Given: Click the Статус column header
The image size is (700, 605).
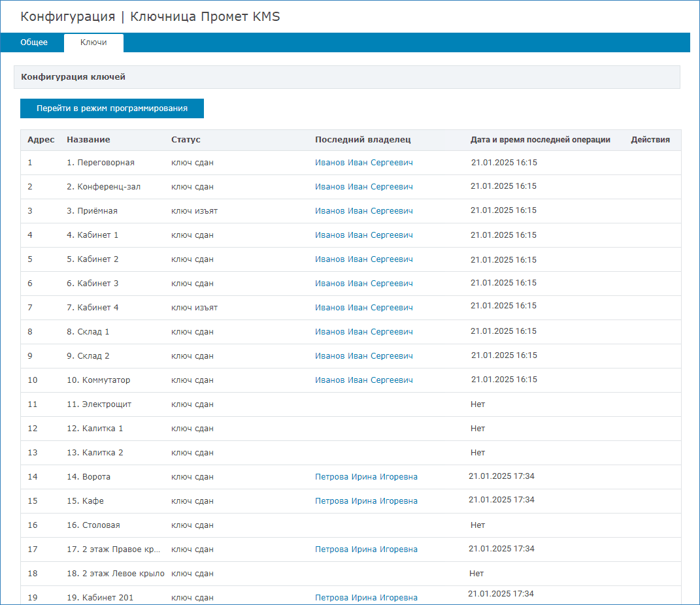Looking at the screenshot, I should [186, 140].
